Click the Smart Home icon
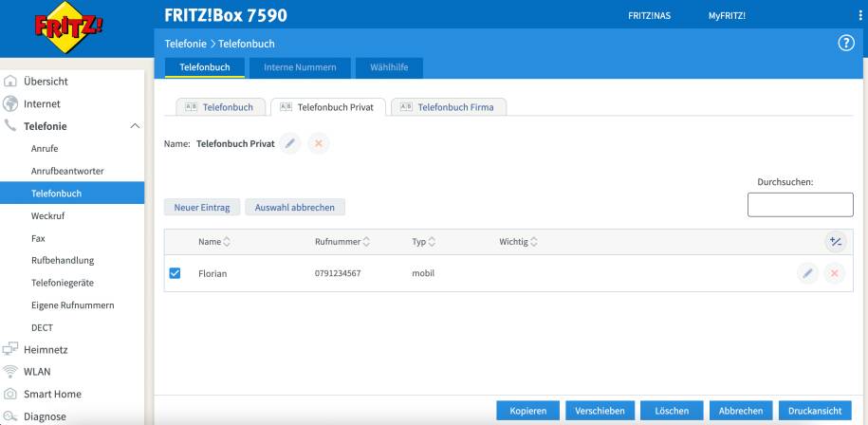868x425 pixels. [10, 394]
